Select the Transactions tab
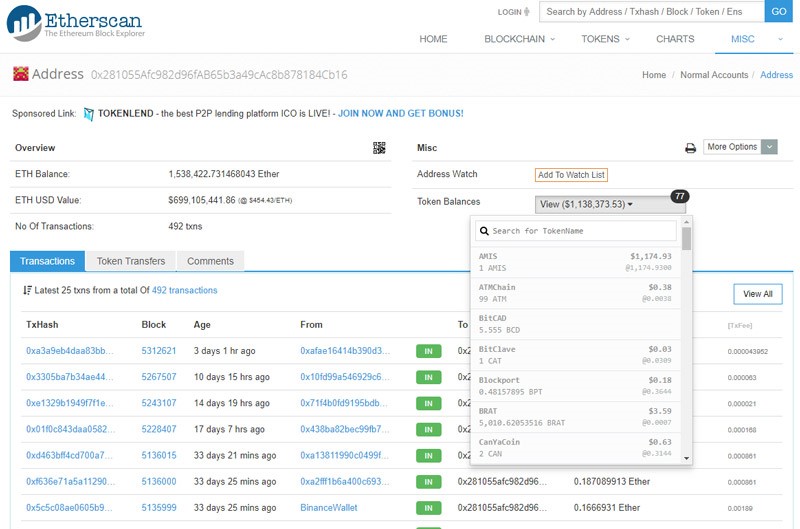 [47, 261]
